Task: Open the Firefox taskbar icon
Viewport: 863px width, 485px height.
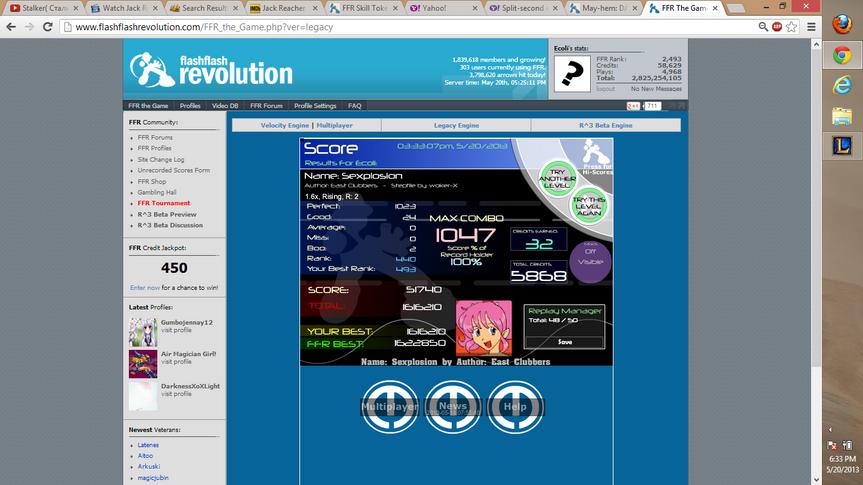Action: click(842, 25)
